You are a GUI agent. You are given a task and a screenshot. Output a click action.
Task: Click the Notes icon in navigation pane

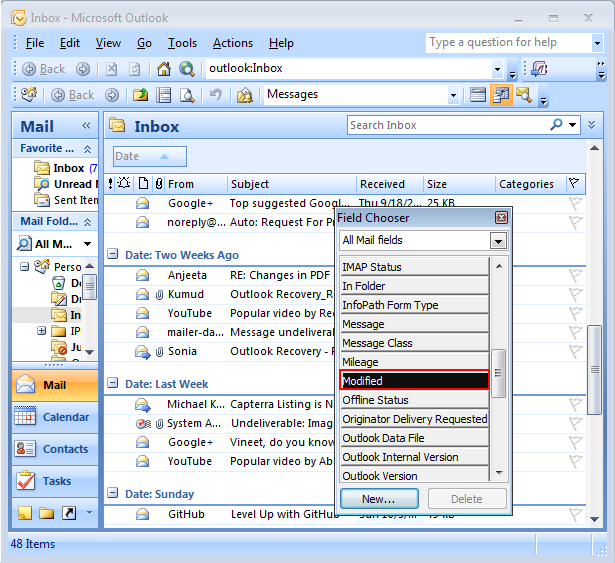click(25, 513)
